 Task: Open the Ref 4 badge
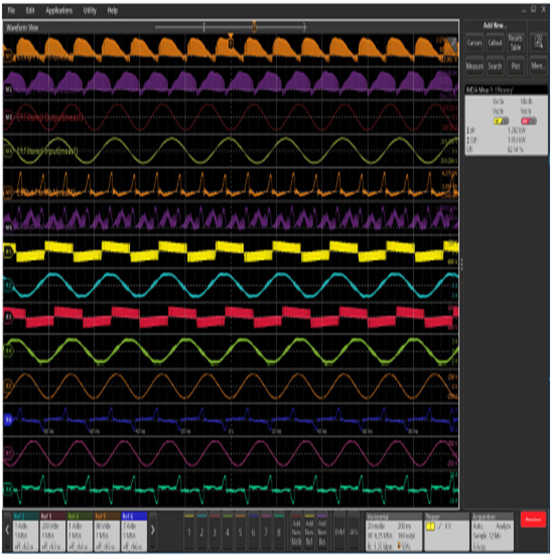pos(80,532)
